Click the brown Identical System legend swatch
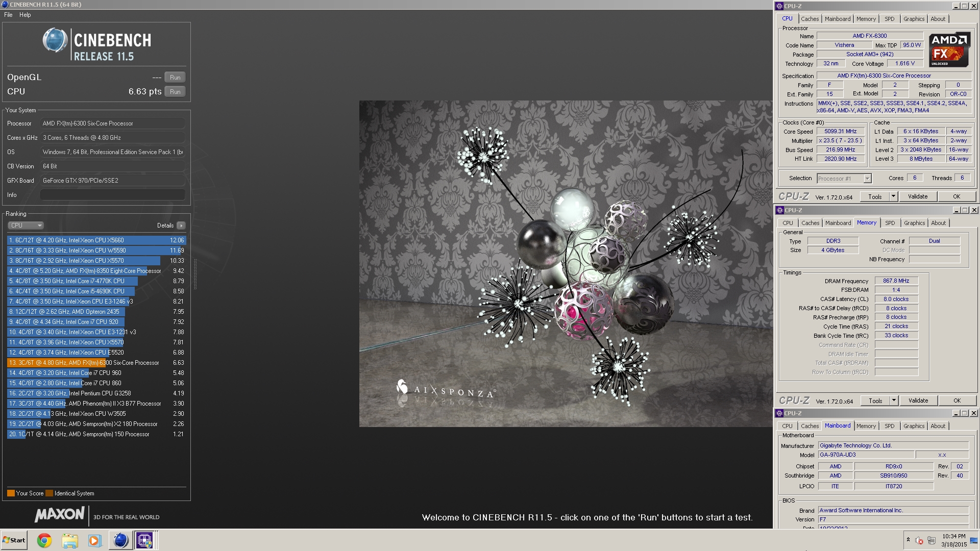The height and width of the screenshot is (551, 980). pos(49,493)
